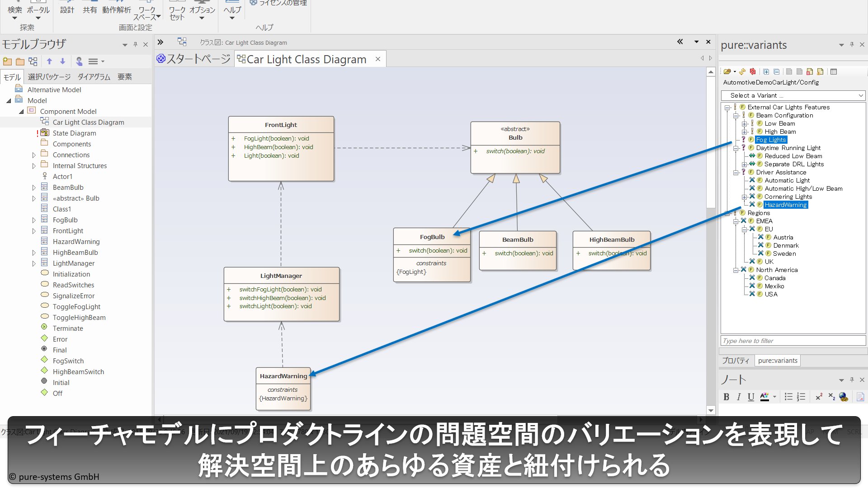This screenshot has width=868, height=488.
Task: Open the pure::variants folder-open icon
Action: point(727,72)
